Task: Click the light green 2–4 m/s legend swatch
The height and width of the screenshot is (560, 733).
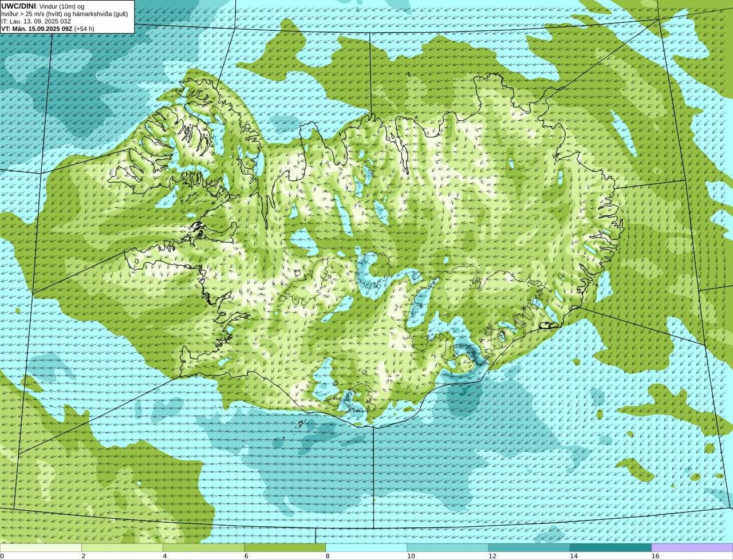Action: 122,548
